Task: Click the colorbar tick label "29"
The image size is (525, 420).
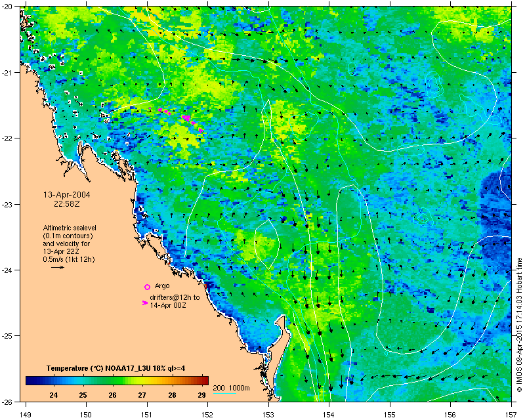Action: 201,395
